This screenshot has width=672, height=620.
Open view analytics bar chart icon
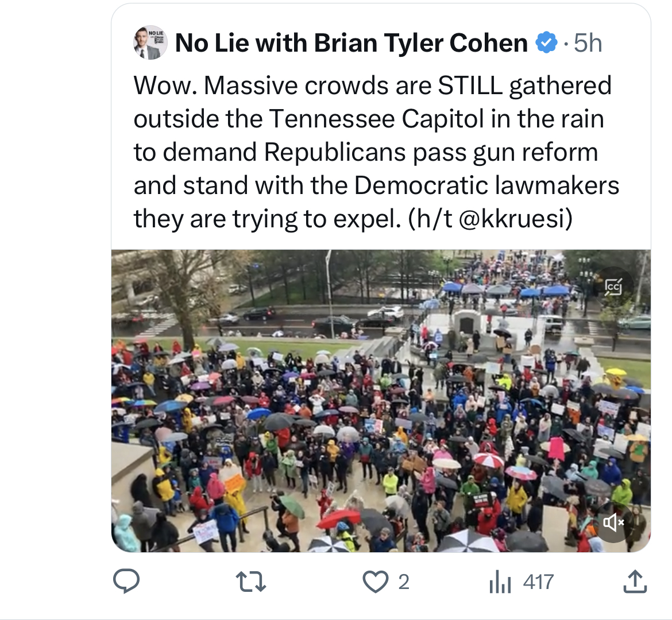pyautogui.click(x=500, y=583)
